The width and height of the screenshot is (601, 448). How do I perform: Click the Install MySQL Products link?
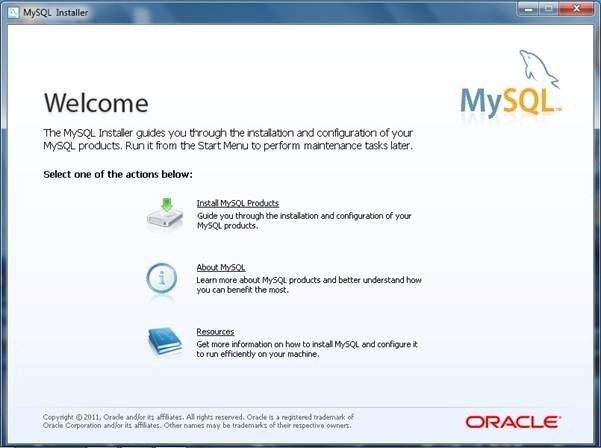(x=238, y=203)
